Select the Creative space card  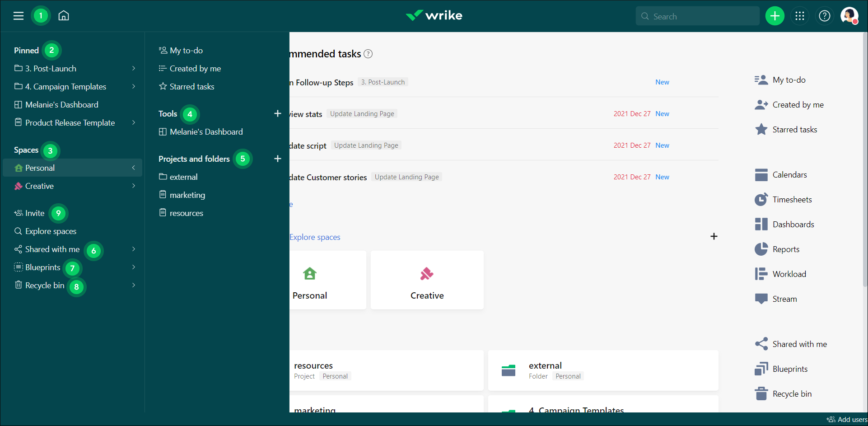tap(427, 280)
